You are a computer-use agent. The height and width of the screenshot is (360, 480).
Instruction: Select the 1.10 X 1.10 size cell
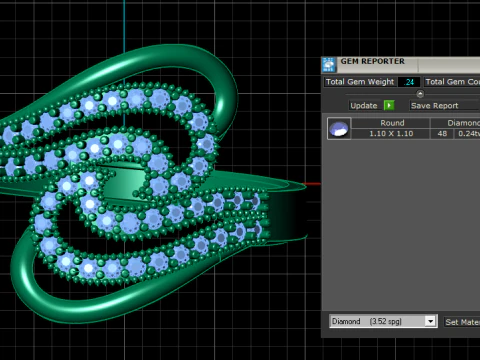click(x=391, y=134)
